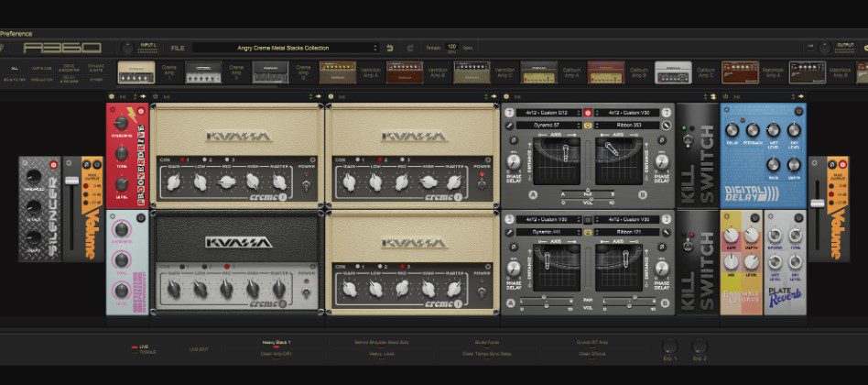Viewport: 868px width, 385px height.
Task: Click the Tempo value 120
Action: tap(451, 47)
